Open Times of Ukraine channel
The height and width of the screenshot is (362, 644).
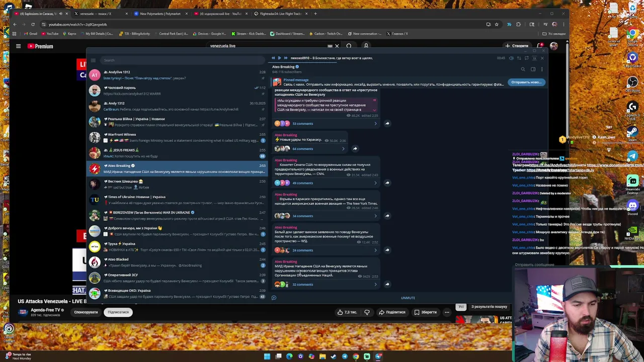pyautogui.click(x=177, y=200)
